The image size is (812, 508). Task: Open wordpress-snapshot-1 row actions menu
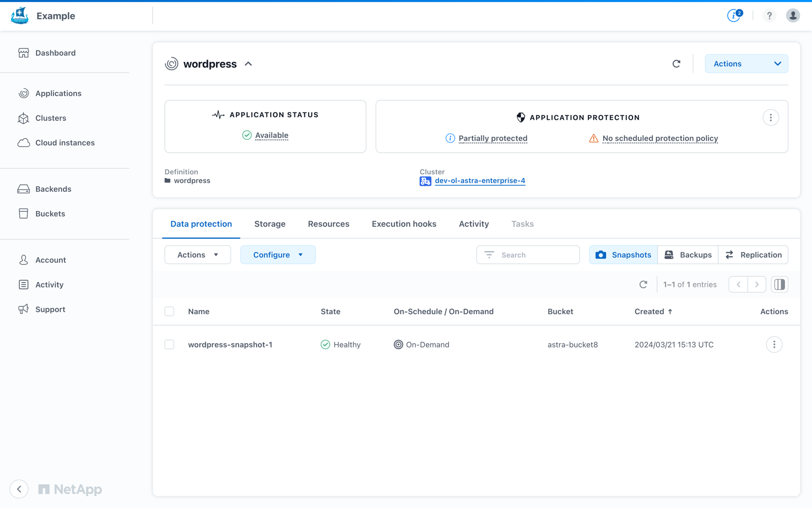(774, 345)
